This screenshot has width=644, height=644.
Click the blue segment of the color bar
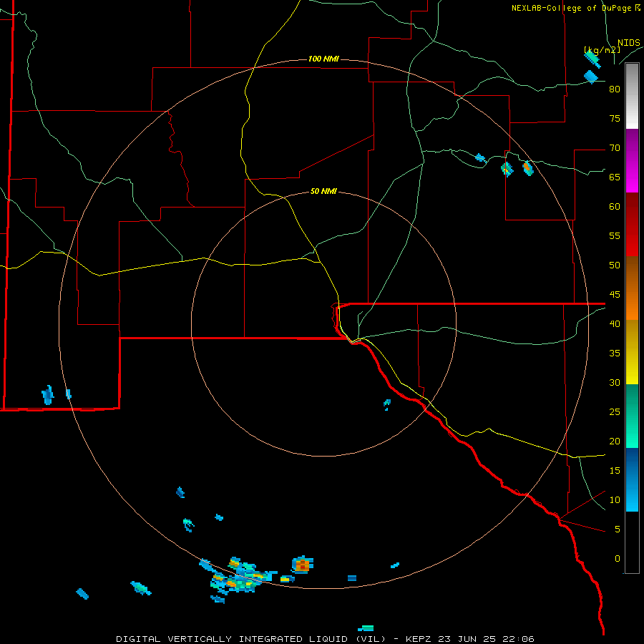pyautogui.click(x=632, y=479)
